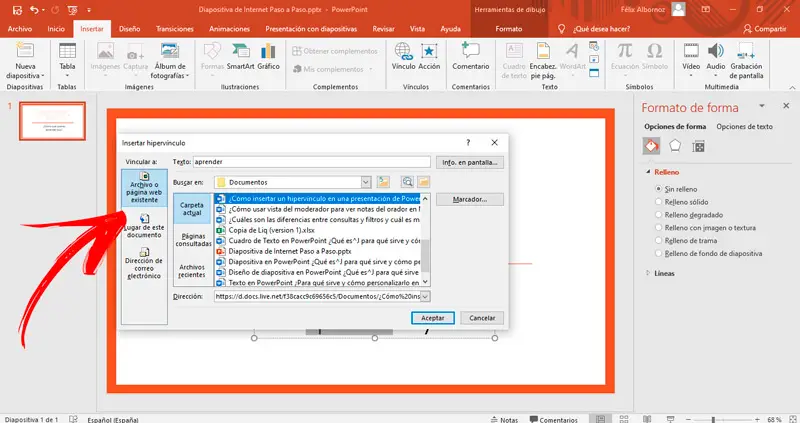
Task: Select Relleno degradado radio button
Action: coord(658,215)
